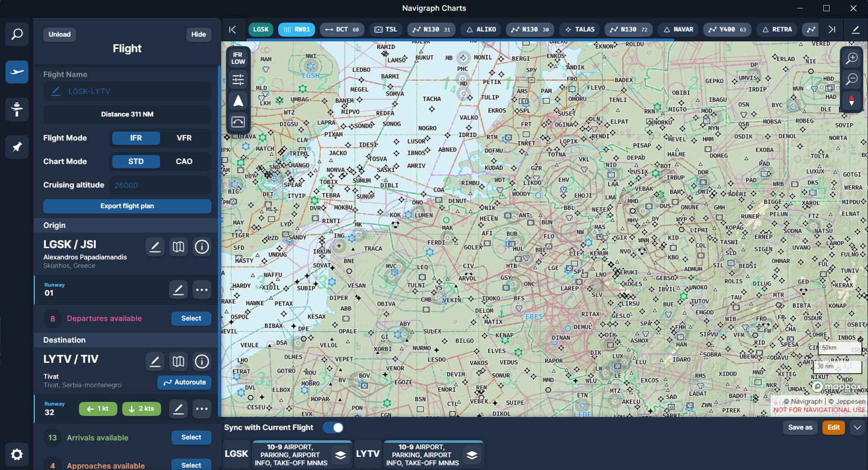The width and height of the screenshot is (868, 470).
Task: Click route overview curved-line icon
Action: tap(238, 122)
